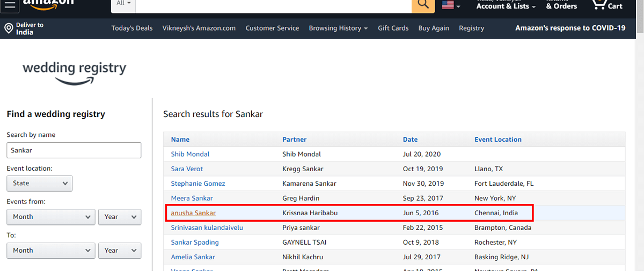The height and width of the screenshot is (278, 644).
Task: Open the State event location dropdown
Action: coord(40,183)
